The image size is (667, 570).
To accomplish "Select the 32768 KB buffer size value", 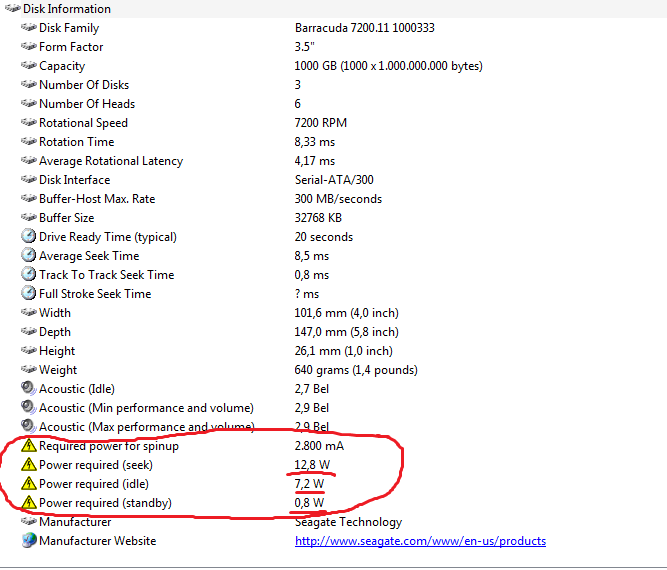I will click(318, 217).
